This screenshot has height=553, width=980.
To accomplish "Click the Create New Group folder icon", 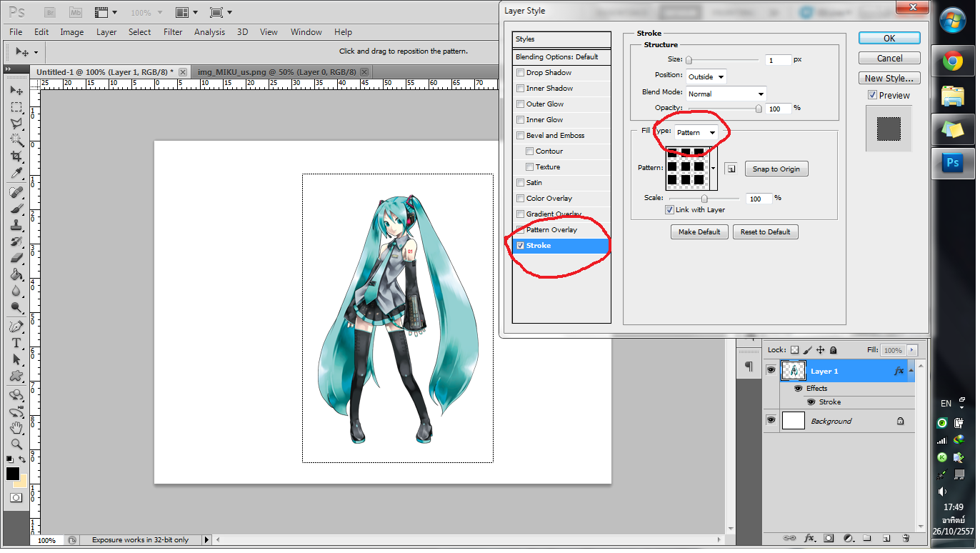I will coord(867,538).
